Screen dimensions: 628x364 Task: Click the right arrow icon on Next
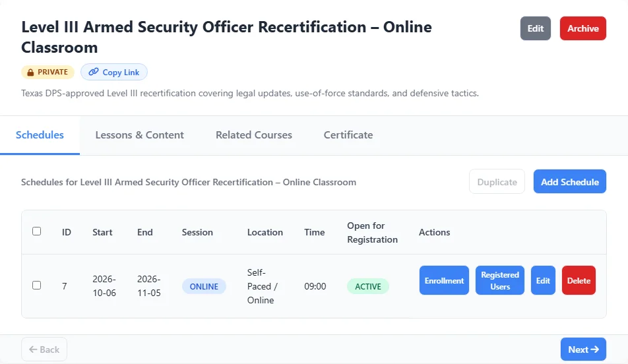coord(595,349)
